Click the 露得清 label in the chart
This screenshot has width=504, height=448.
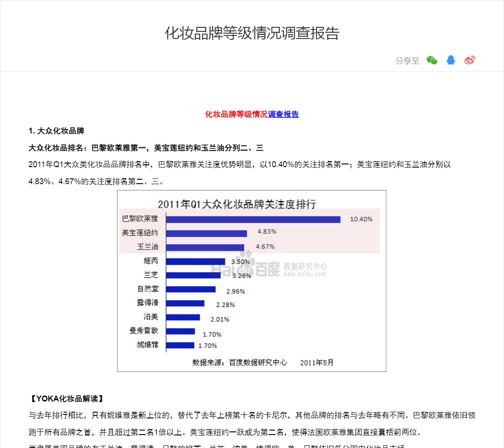[148, 303]
